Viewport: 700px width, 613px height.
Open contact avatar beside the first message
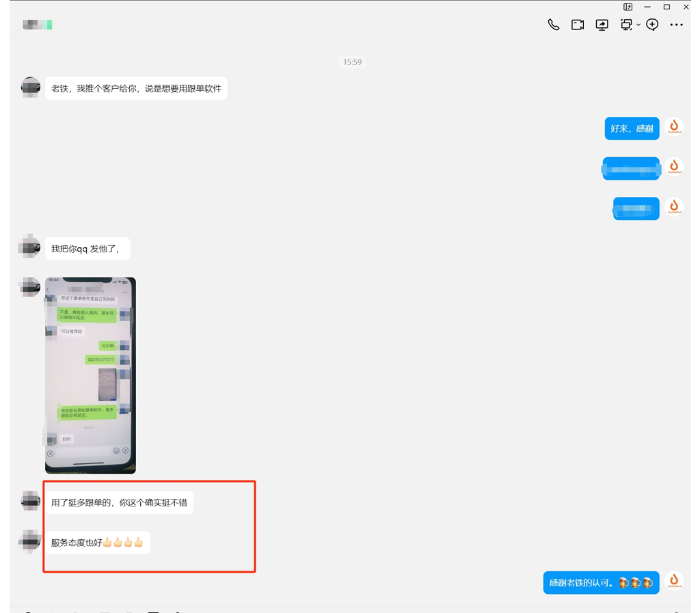[31, 88]
